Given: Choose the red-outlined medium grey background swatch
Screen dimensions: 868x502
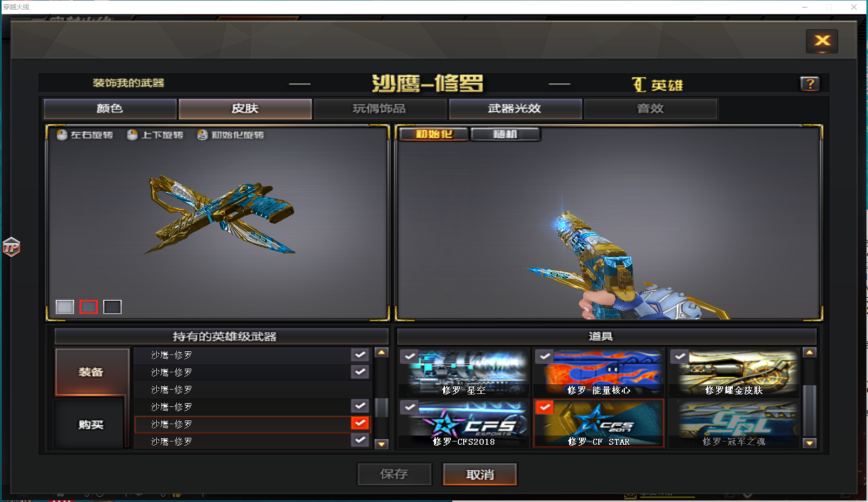Looking at the screenshot, I should 89,307.
